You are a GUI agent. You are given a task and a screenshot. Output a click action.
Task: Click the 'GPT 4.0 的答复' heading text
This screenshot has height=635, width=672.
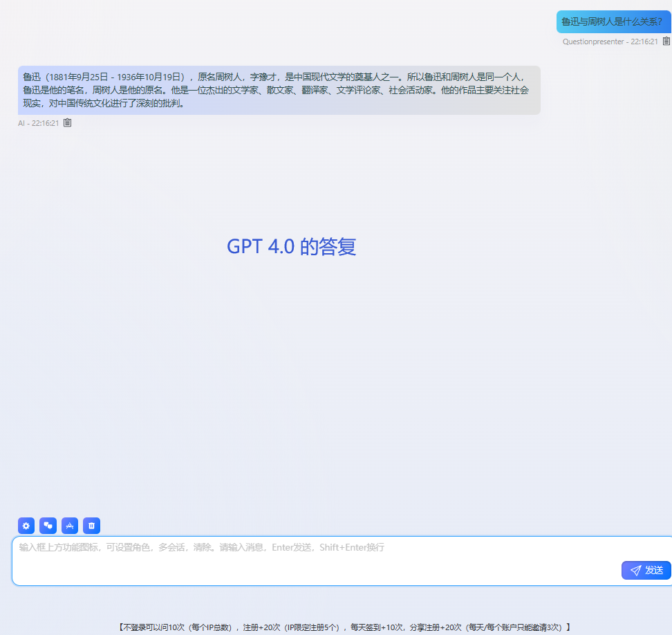click(x=292, y=246)
